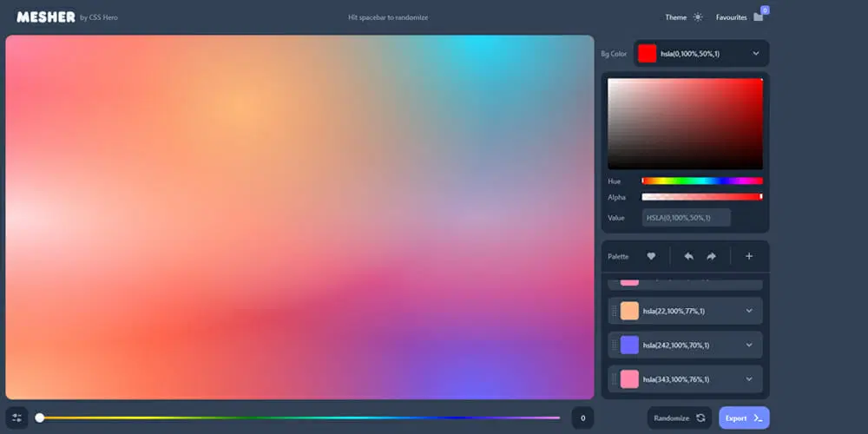This screenshot has height=434, width=868.
Task: Click the Hue slider bar
Action: tap(702, 181)
